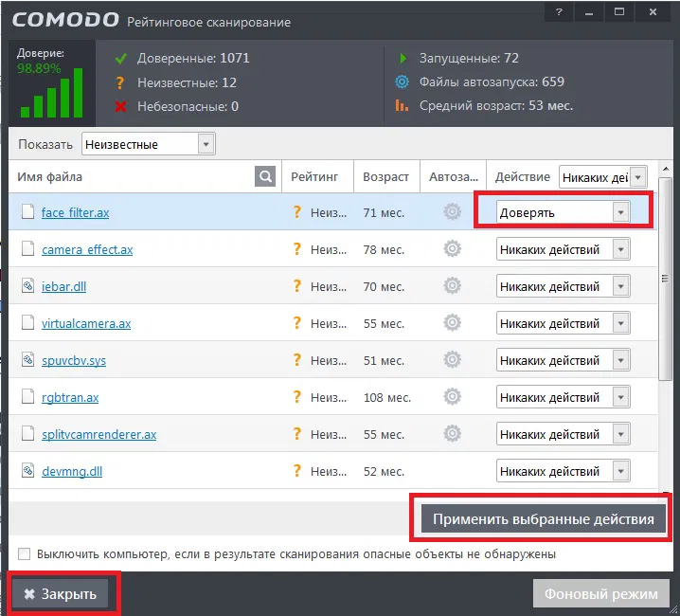Click the autorun gear icon for camera_effect.ax
680x616 pixels.
453,248
